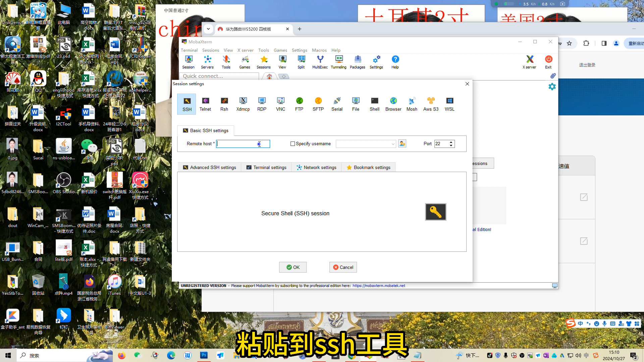Open the Bookmark settings tab
This screenshot has height=362, width=644.
click(x=368, y=167)
